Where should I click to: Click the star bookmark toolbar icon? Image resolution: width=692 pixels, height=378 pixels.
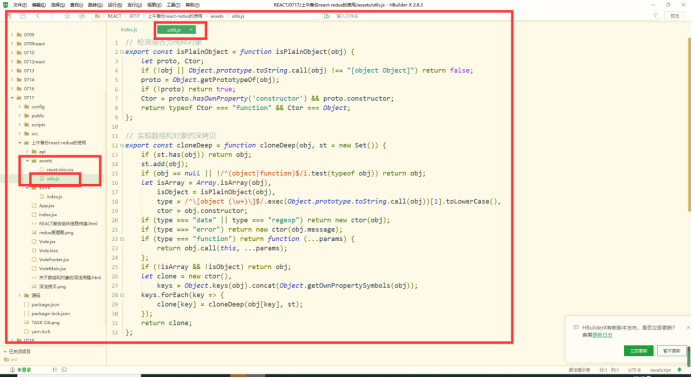(x=67, y=16)
